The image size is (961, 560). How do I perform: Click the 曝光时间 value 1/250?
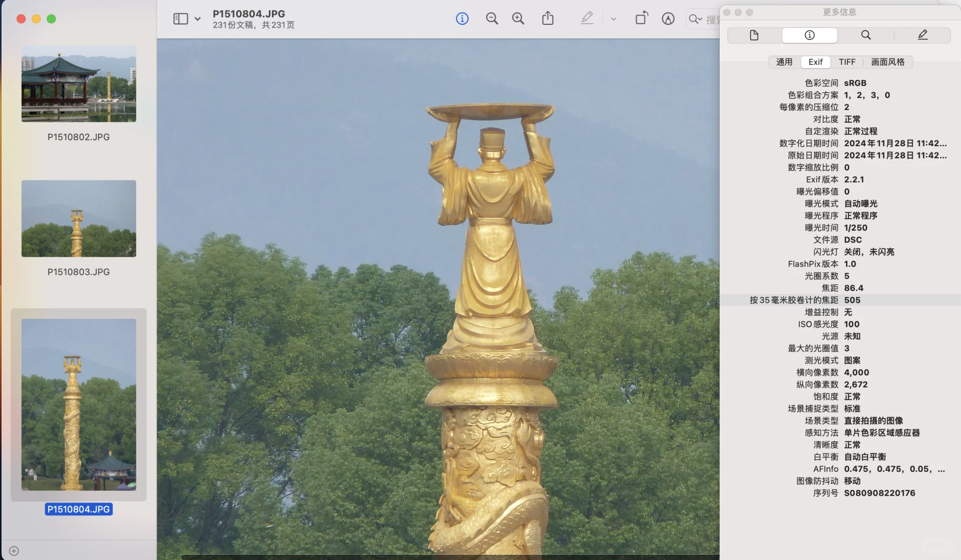click(x=856, y=228)
